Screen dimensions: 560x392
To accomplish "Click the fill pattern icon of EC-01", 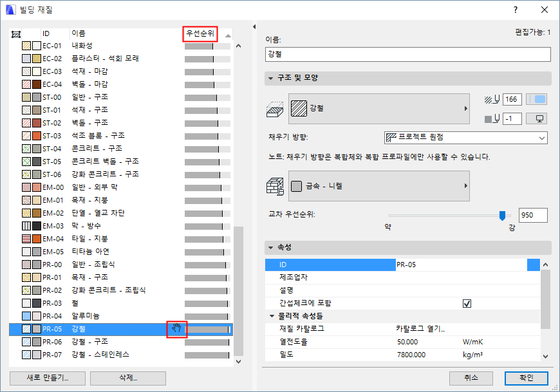I will click(26, 46).
